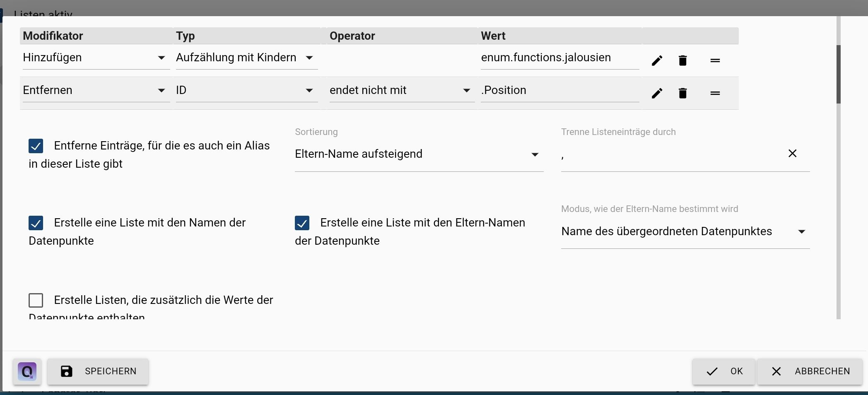Click drag handle of the Entfernen row
Viewport: 868px width, 395px height.
[x=715, y=93]
